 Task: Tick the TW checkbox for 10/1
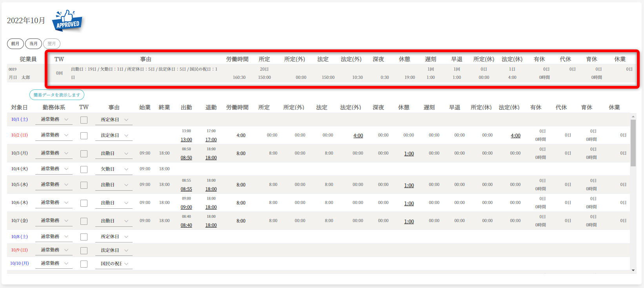[x=84, y=120]
